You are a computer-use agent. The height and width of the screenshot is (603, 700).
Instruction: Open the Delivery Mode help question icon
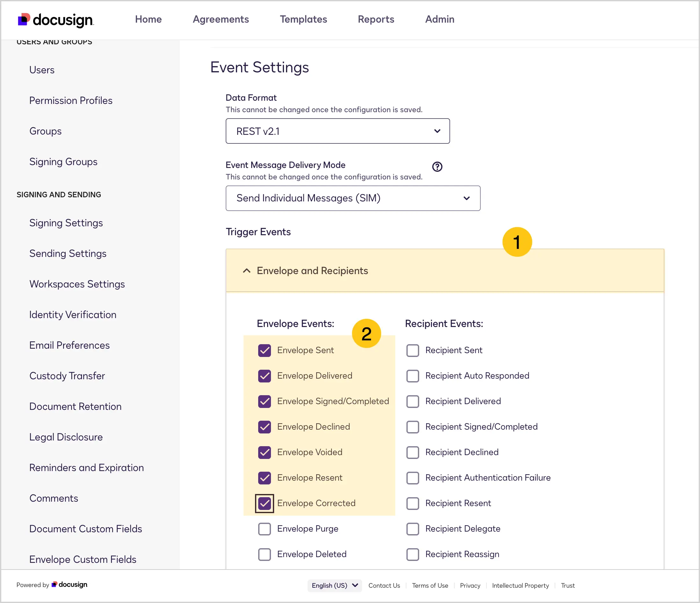click(x=437, y=167)
